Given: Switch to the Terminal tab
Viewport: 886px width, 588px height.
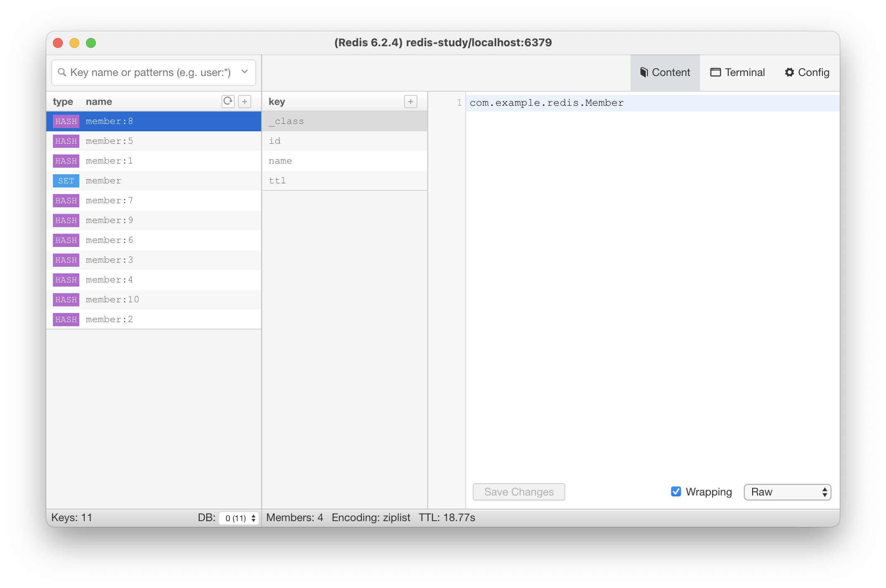Looking at the screenshot, I should (x=738, y=73).
